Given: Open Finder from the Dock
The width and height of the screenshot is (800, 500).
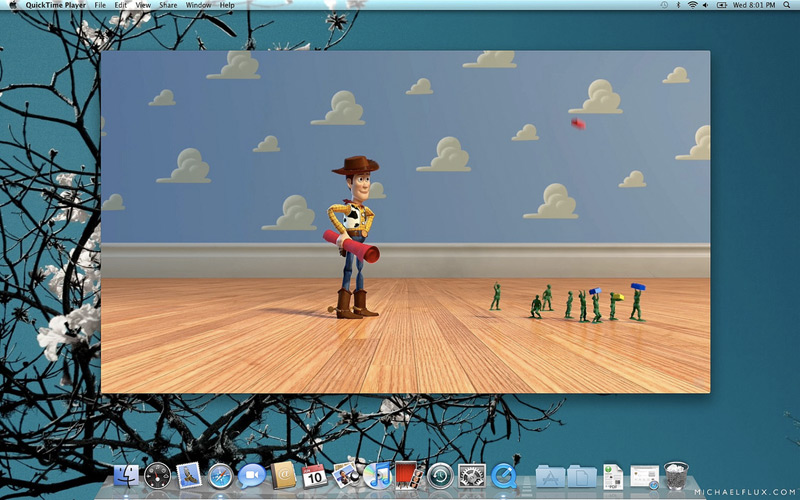Looking at the screenshot, I should click(x=126, y=476).
